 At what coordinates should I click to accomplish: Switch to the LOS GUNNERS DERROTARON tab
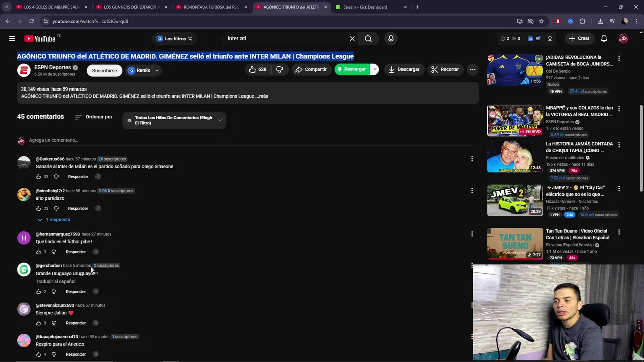(131, 7)
